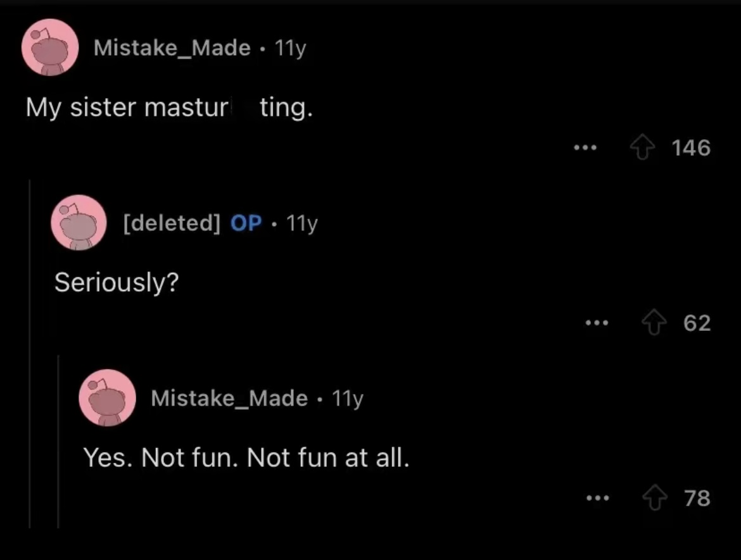The height and width of the screenshot is (560, 741).
Task: Click the avatar of the top Mistake_Made comment
Action: [x=50, y=47]
